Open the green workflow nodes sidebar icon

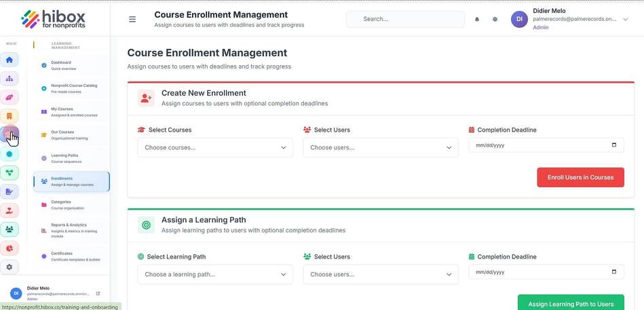coord(9,172)
